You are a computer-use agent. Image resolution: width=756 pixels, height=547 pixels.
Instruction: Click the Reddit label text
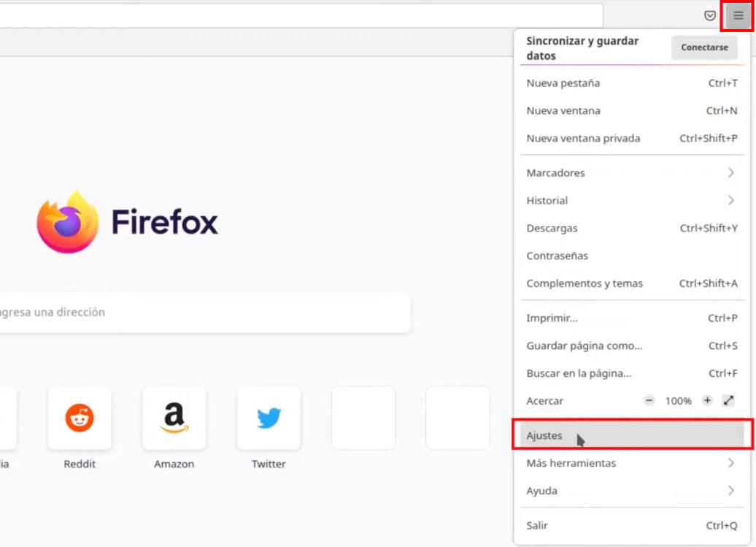pos(80,464)
